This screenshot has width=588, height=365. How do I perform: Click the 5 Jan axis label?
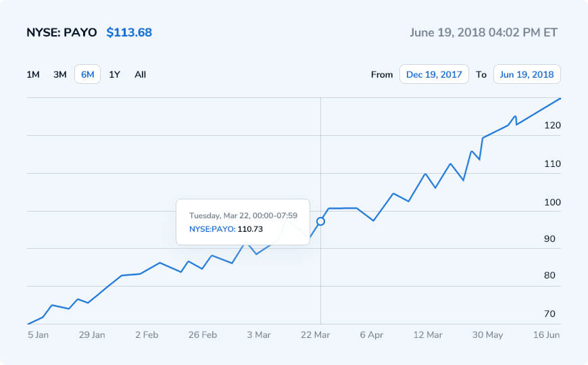pyautogui.click(x=38, y=335)
